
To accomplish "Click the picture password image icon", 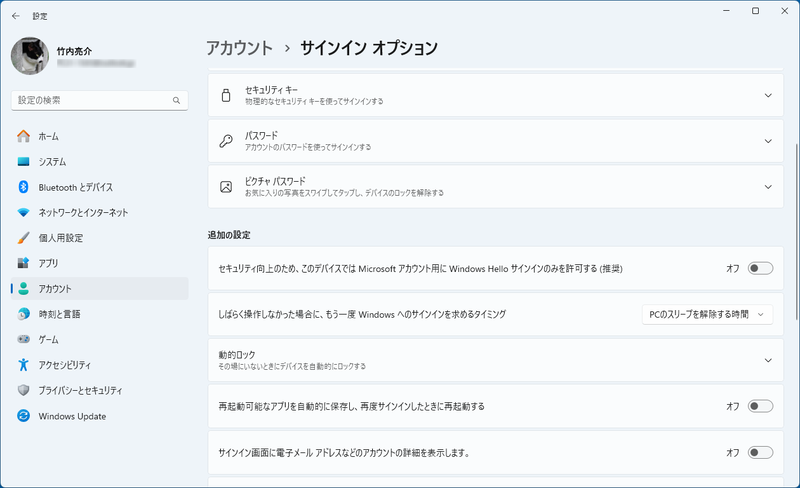I will click(226, 187).
